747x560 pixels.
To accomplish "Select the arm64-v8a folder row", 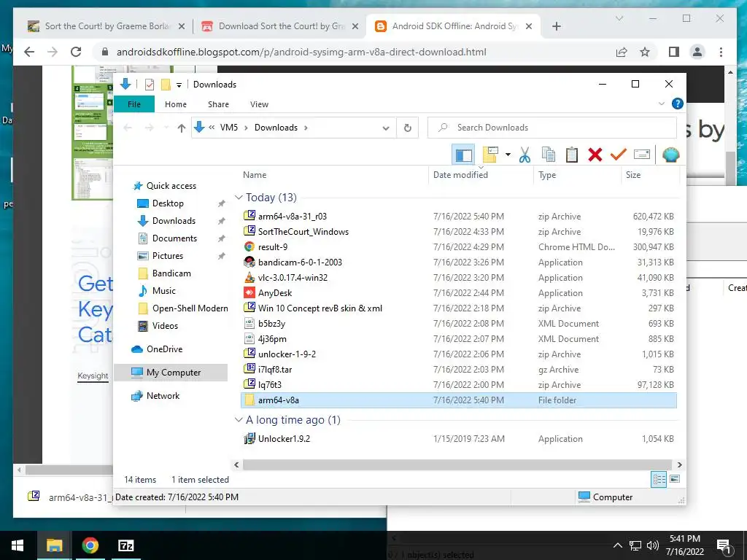I will pyautogui.click(x=458, y=400).
